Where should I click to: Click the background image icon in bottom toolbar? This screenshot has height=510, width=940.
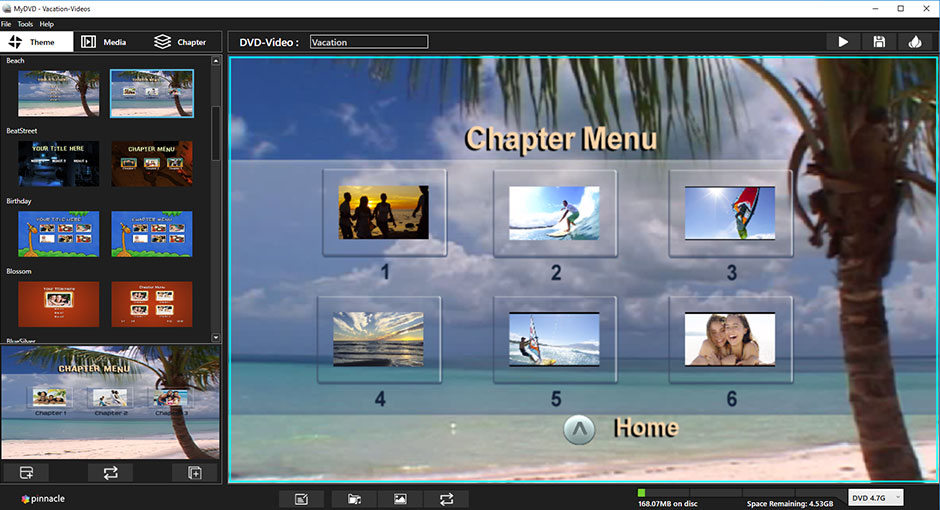[x=400, y=499]
